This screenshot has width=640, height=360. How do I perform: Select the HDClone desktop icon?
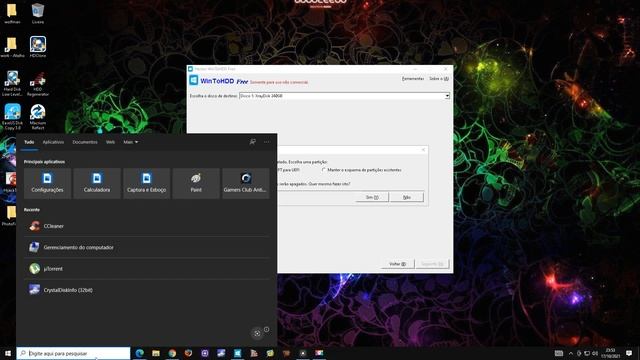38,47
